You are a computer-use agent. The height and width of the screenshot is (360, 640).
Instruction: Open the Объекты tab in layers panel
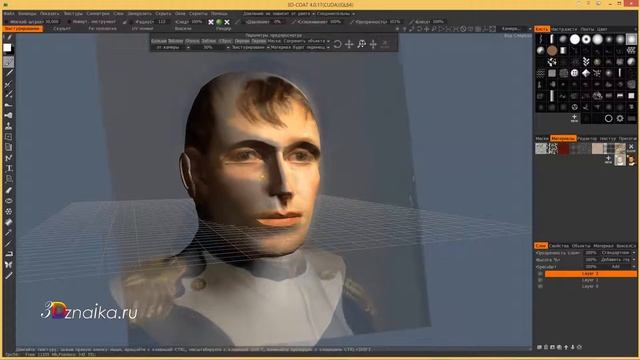(x=581, y=246)
